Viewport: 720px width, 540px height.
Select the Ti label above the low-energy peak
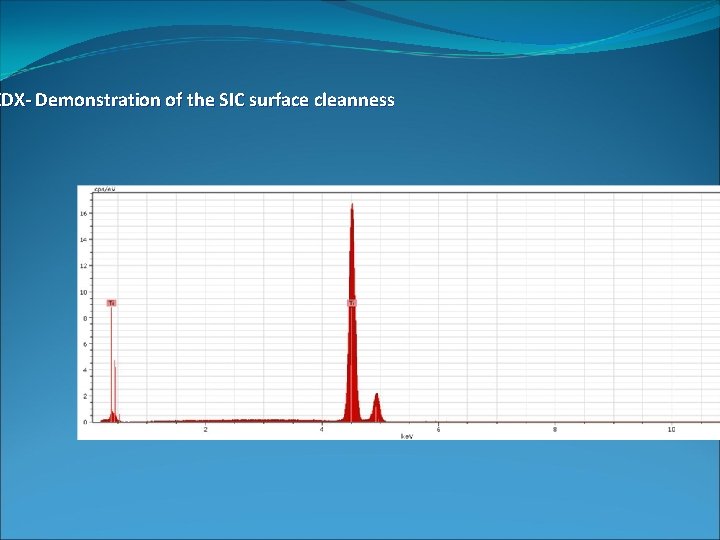112,303
